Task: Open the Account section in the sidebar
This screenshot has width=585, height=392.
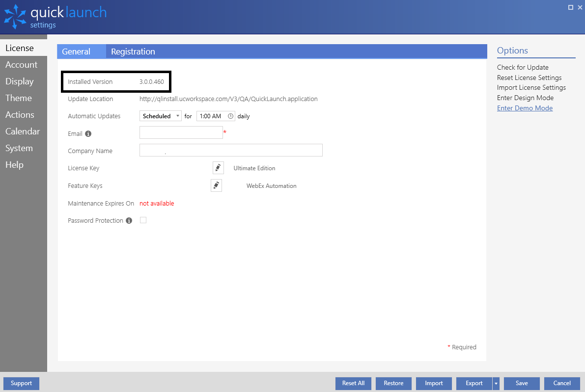Action: pyautogui.click(x=21, y=64)
